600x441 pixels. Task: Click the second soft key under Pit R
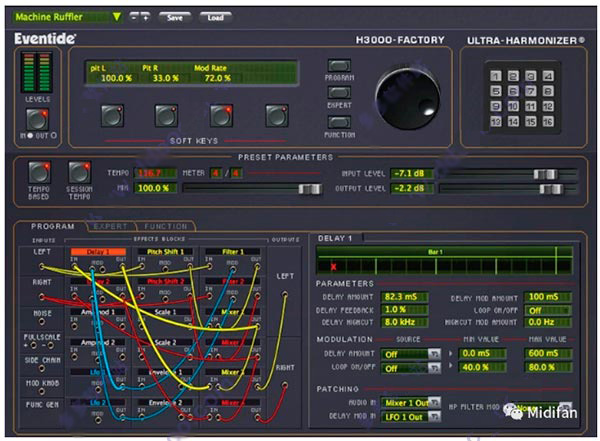pyautogui.click(x=166, y=116)
